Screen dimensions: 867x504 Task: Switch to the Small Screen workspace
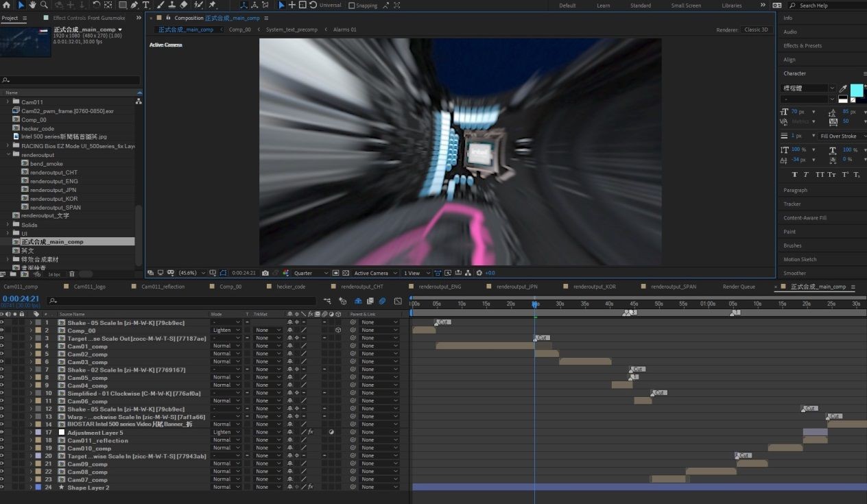[686, 5]
